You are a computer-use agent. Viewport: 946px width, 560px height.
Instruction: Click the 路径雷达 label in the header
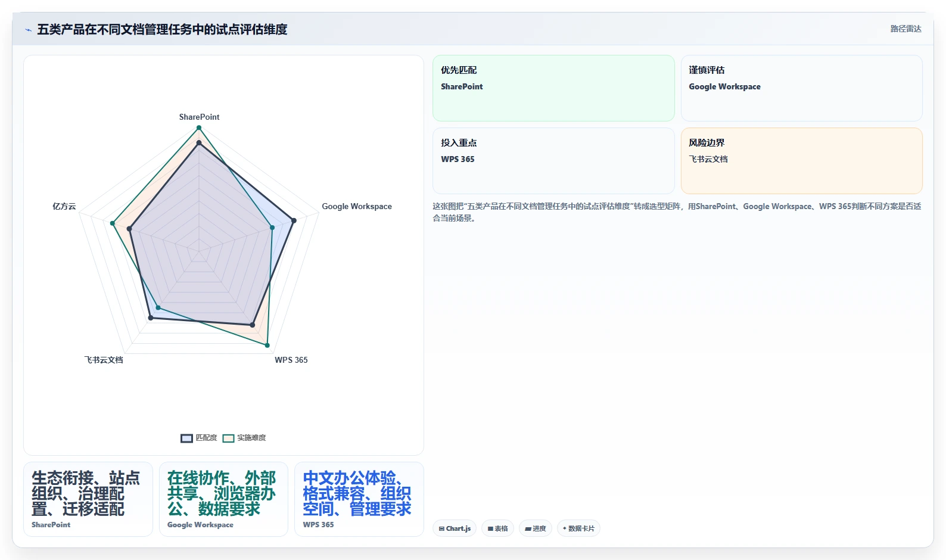(905, 29)
